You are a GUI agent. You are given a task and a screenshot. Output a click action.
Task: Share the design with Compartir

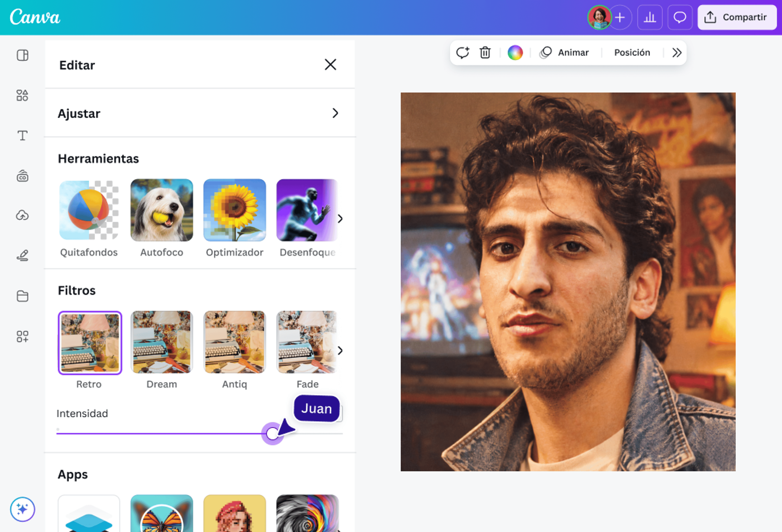(737, 17)
